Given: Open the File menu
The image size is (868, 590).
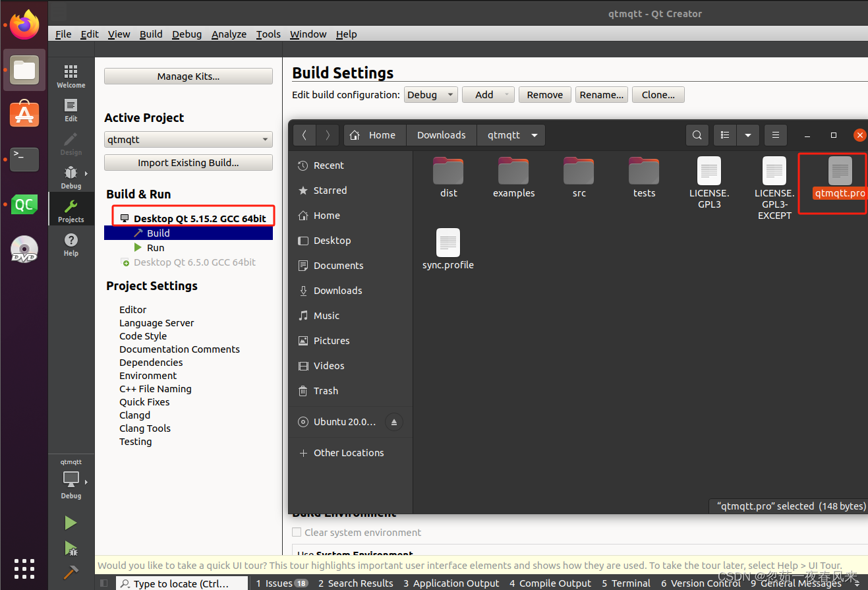Looking at the screenshot, I should [x=63, y=34].
